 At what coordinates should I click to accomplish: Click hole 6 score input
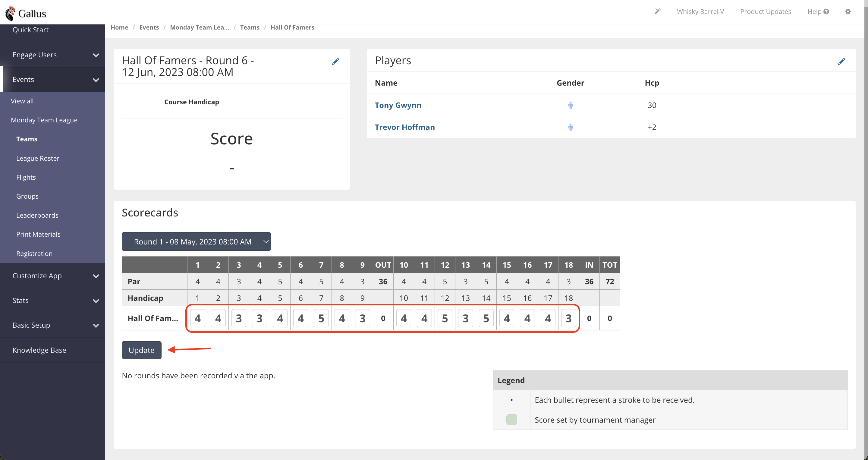point(300,318)
